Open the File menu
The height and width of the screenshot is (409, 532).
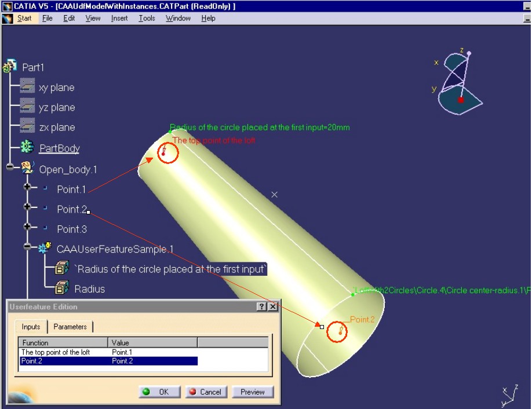point(48,19)
